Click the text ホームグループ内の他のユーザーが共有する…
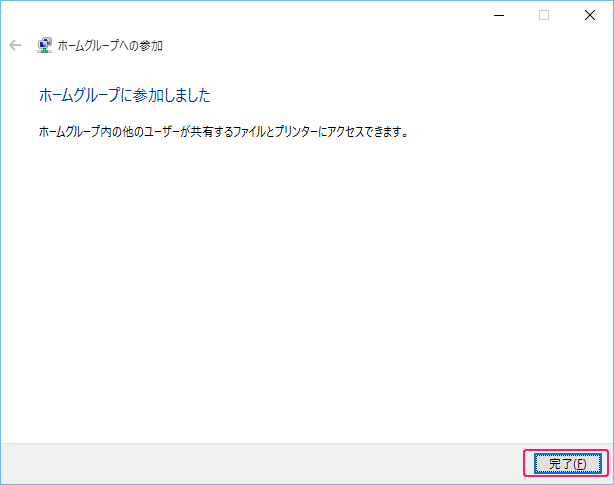This screenshot has height=485, width=614. coord(224,132)
